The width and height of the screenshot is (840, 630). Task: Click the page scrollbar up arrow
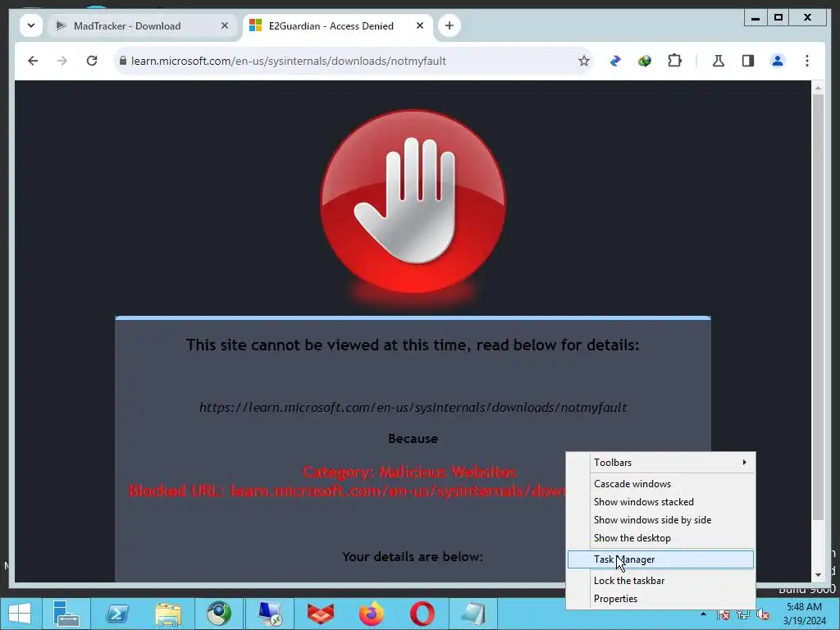tap(818, 87)
